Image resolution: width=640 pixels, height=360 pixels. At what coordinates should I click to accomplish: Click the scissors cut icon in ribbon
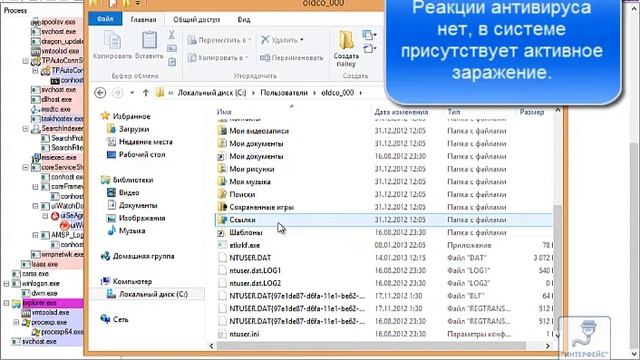tap(171, 35)
